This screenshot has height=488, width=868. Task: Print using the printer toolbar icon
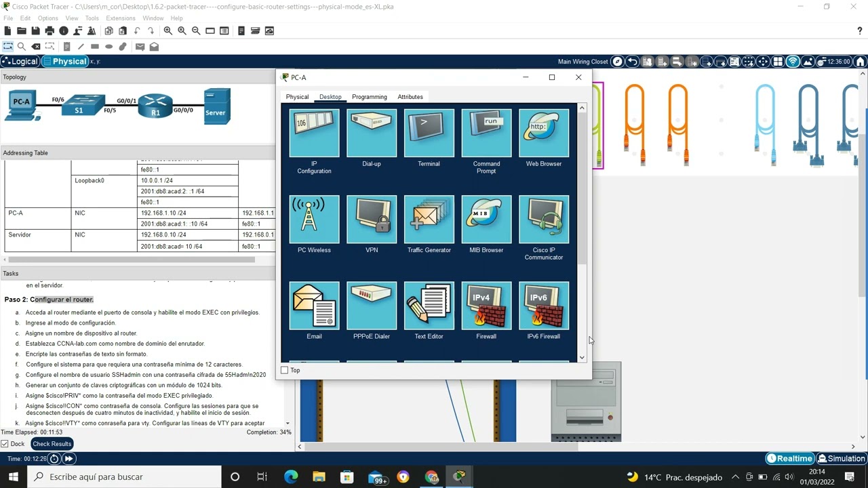(x=50, y=30)
